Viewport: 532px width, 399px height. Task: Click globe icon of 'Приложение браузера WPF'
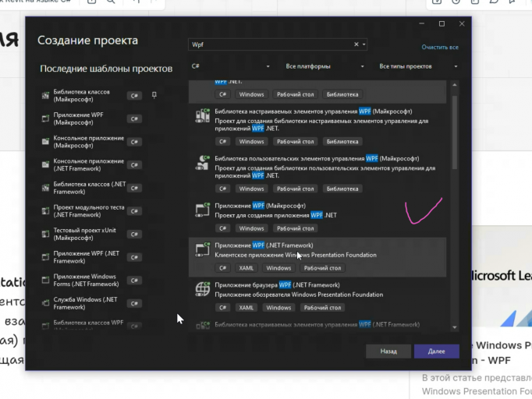tap(203, 289)
